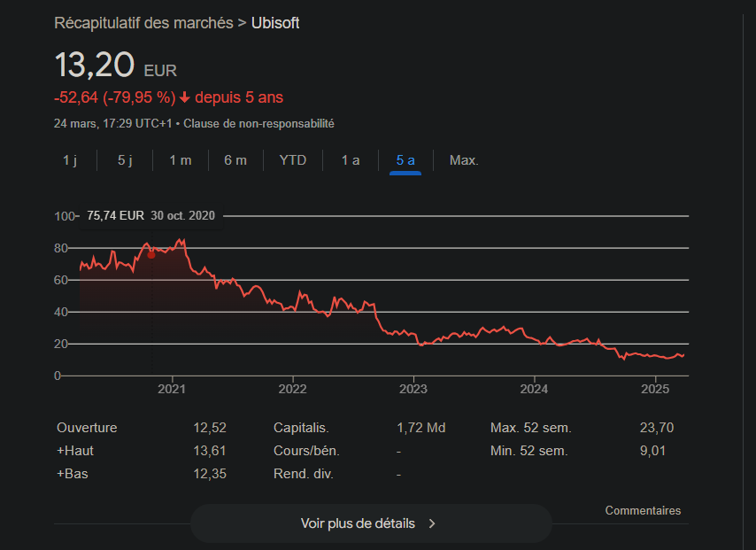
Task: Click the Capitalis. value 1,72 Md
Action: (x=420, y=428)
